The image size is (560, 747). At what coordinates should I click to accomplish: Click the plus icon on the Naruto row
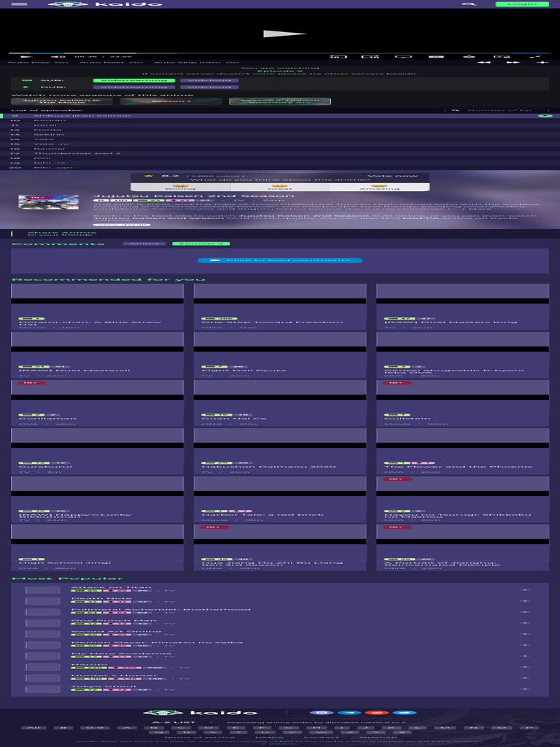coord(525,667)
